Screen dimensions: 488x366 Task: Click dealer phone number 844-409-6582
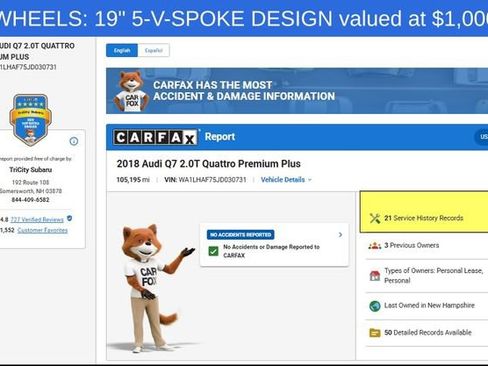click(x=30, y=200)
